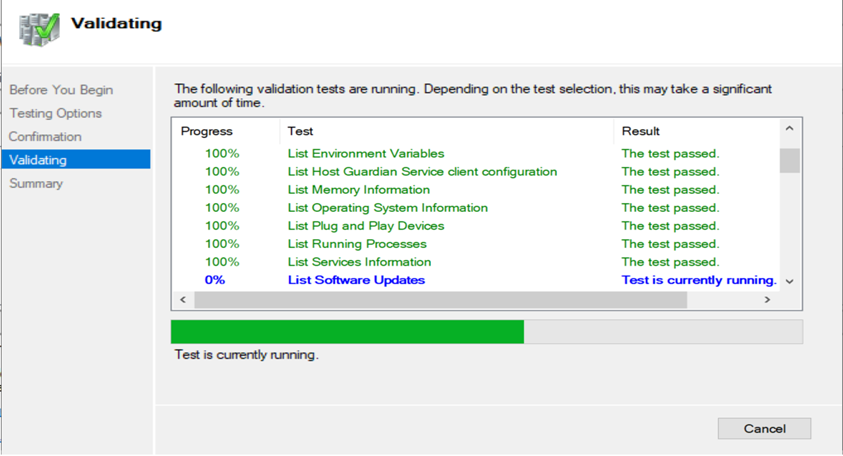Click passed result for List Memory Information

[x=670, y=190]
